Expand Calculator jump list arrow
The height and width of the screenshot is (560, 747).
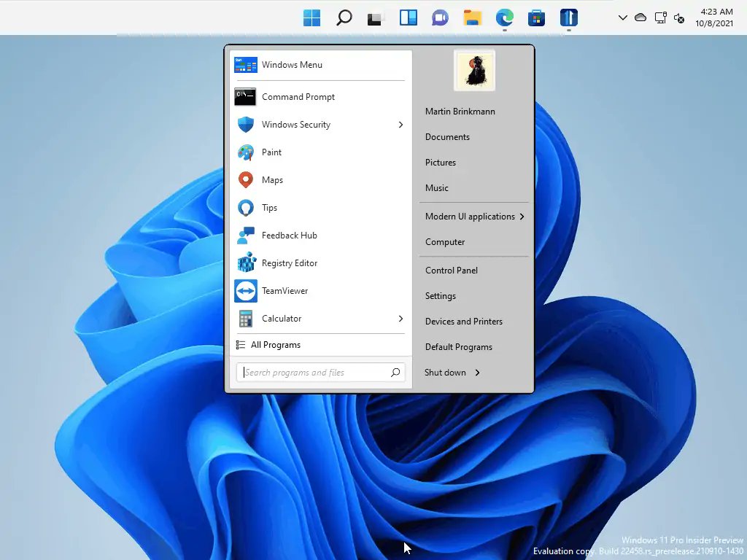[x=400, y=319]
